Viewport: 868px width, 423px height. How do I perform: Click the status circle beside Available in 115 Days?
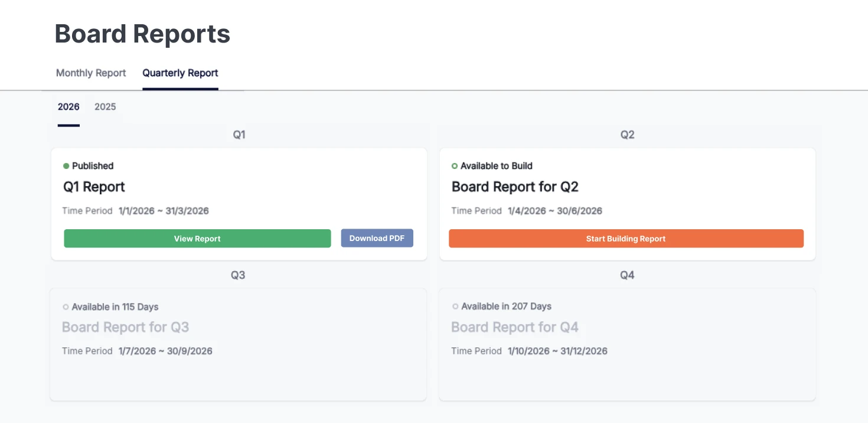click(66, 307)
